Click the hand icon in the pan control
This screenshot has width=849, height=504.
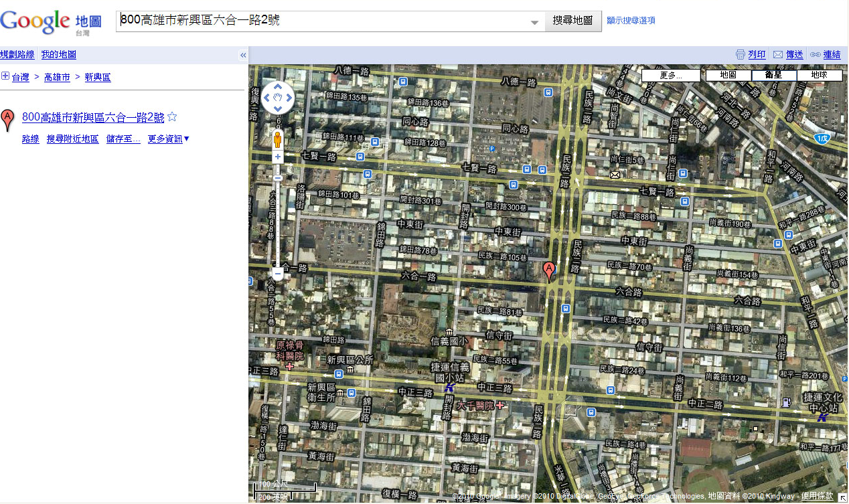coord(277,98)
